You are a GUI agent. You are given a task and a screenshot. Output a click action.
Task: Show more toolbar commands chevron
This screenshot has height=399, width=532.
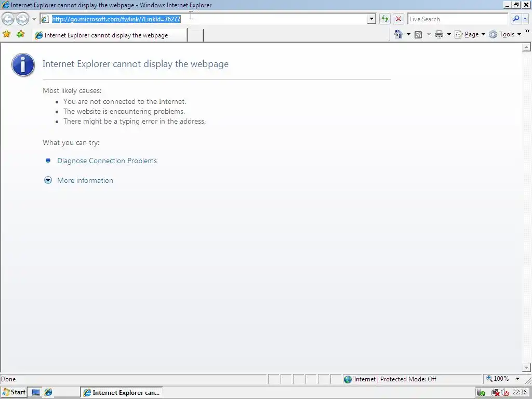(527, 31)
